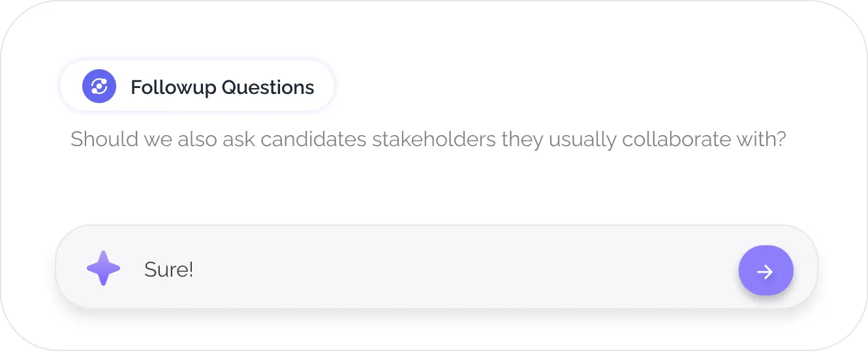This screenshot has width=868, height=351.
Task: Place cursor after "Sure!" in message box
Action: (195, 269)
